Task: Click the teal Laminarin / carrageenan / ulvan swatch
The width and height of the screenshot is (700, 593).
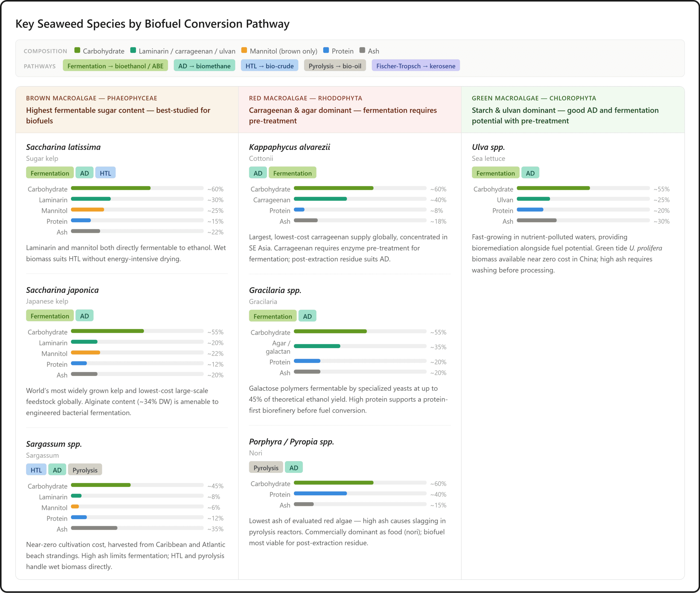Action: coord(133,50)
